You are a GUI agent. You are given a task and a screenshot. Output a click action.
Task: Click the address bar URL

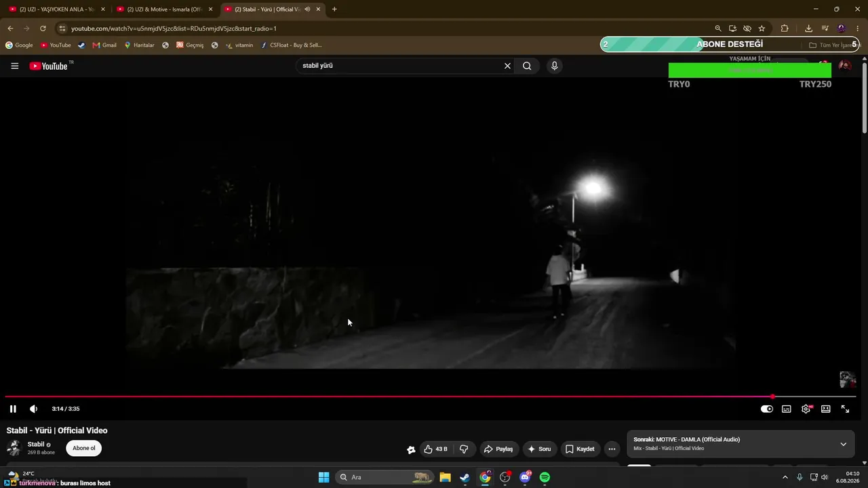pyautogui.click(x=174, y=28)
